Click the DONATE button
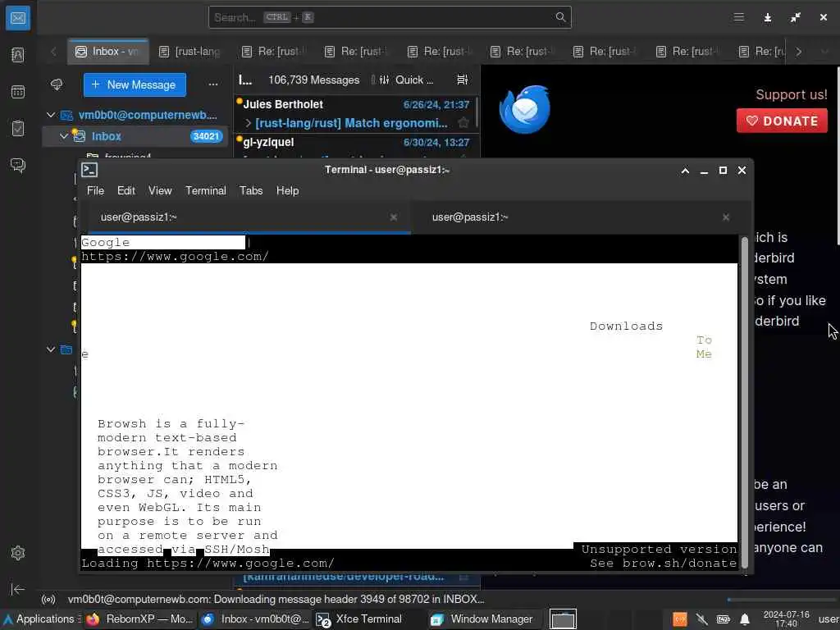This screenshot has width=840, height=630. click(x=782, y=121)
